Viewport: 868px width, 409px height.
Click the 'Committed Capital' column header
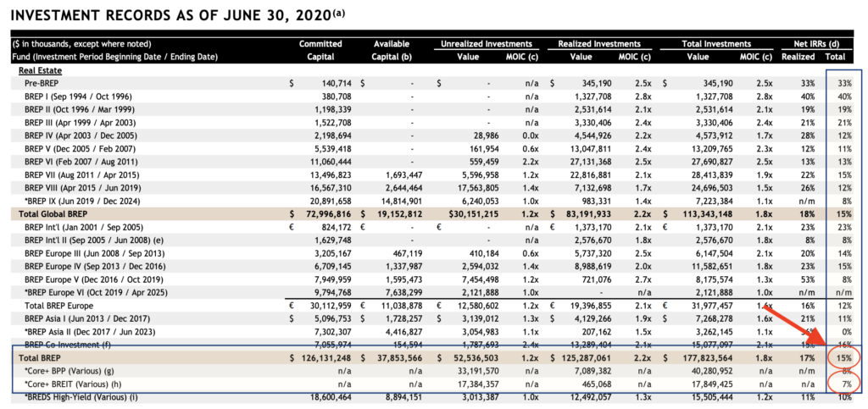(x=320, y=50)
